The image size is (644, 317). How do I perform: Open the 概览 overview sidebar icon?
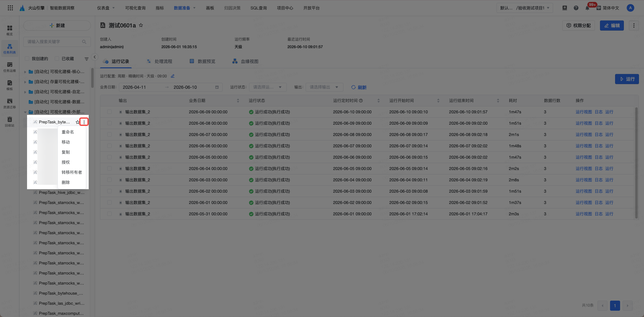10,30
